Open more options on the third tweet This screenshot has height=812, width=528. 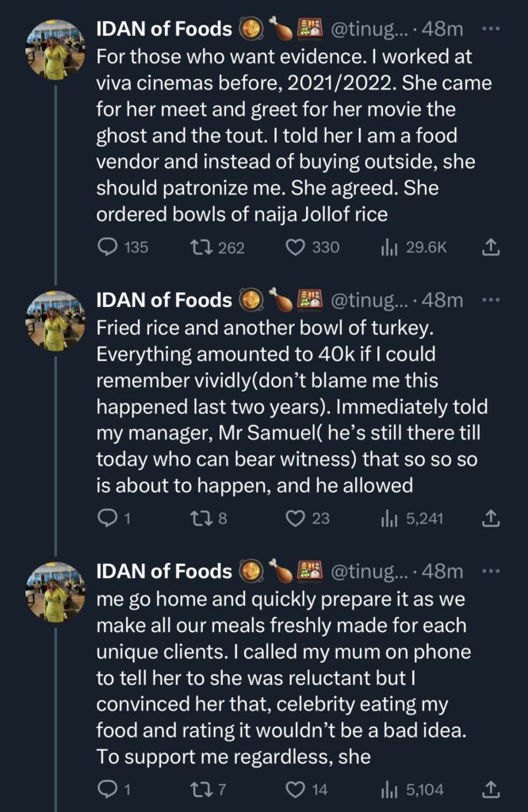(x=491, y=571)
